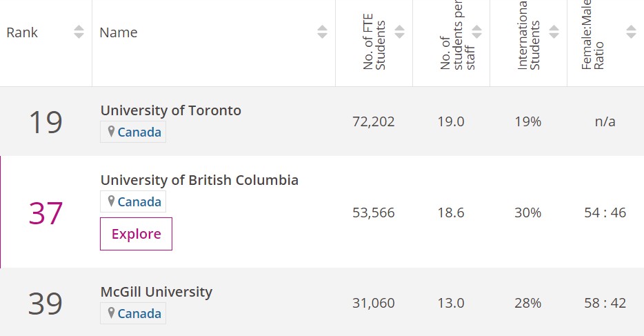Click Canada link under McGill University
This screenshot has height=336, width=644.
139,314
